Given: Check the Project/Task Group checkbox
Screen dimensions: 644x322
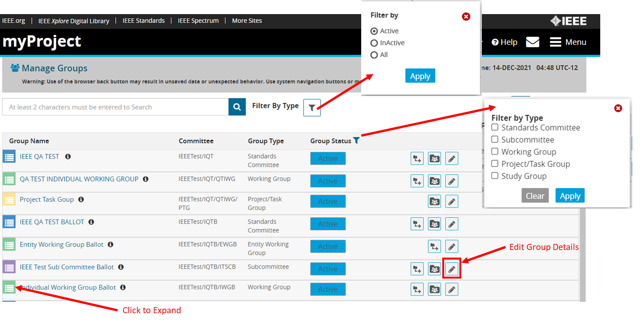Looking at the screenshot, I should 495,163.
